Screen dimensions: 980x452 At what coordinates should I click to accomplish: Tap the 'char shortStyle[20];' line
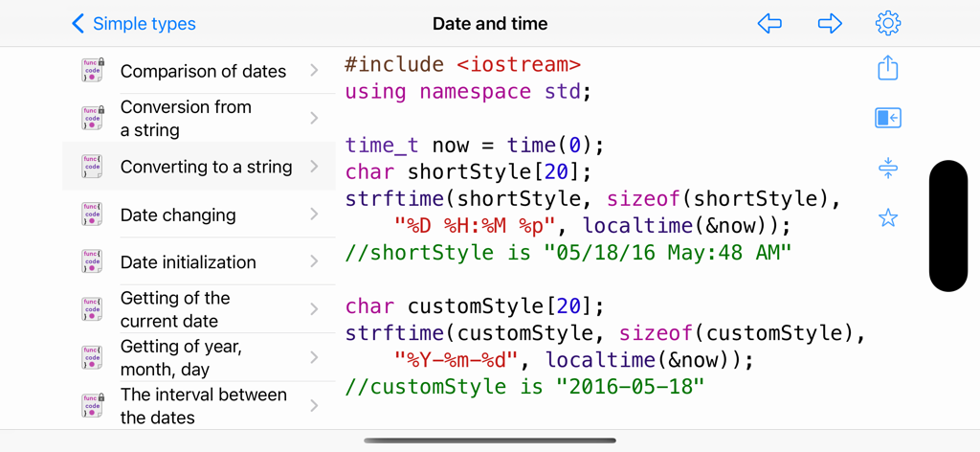468,172
